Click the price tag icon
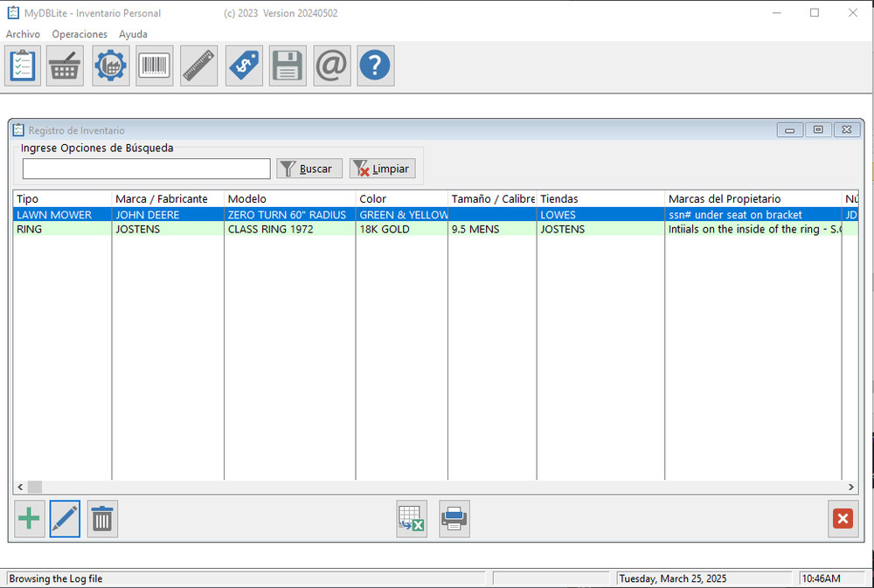The height and width of the screenshot is (588, 874). coord(244,66)
